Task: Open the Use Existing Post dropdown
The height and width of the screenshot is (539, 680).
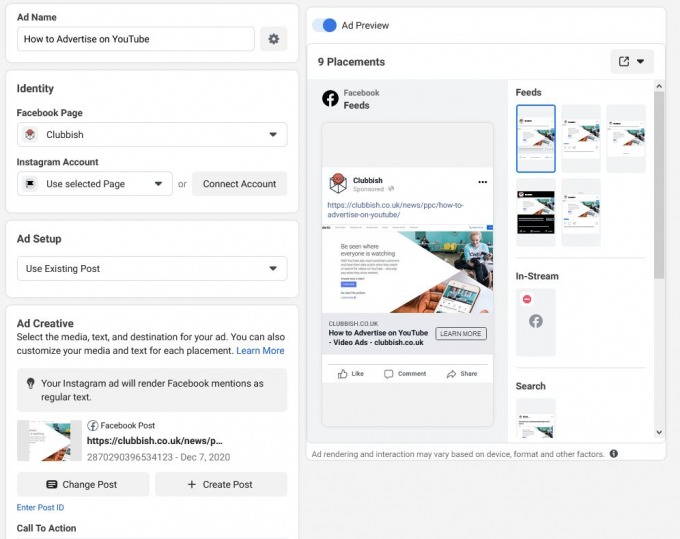Action: [x=152, y=269]
